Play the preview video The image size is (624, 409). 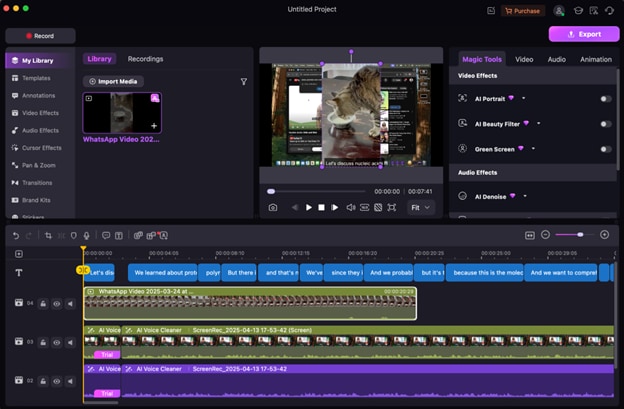[x=308, y=207]
